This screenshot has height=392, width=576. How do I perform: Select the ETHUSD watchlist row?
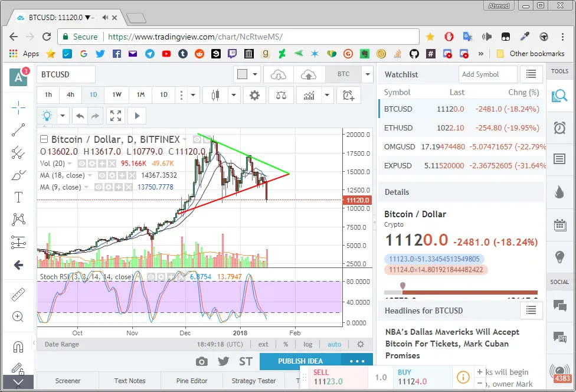[x=462, y=128]
